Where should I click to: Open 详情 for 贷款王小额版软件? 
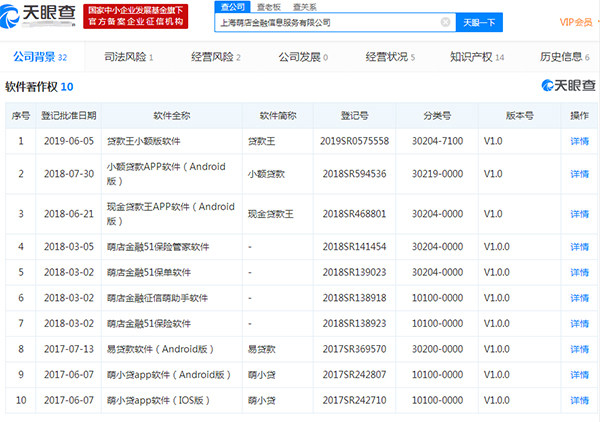click(579, 141)
